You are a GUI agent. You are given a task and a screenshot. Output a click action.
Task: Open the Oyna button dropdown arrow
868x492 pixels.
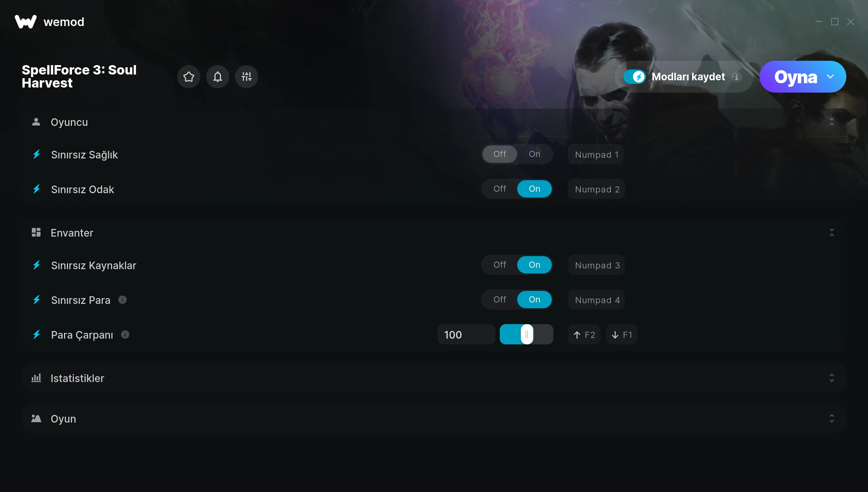(830, 77)
